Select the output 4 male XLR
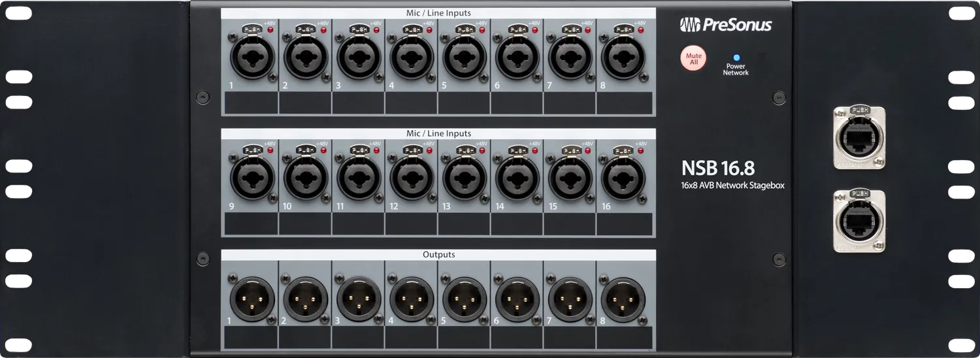 point(412,299)
